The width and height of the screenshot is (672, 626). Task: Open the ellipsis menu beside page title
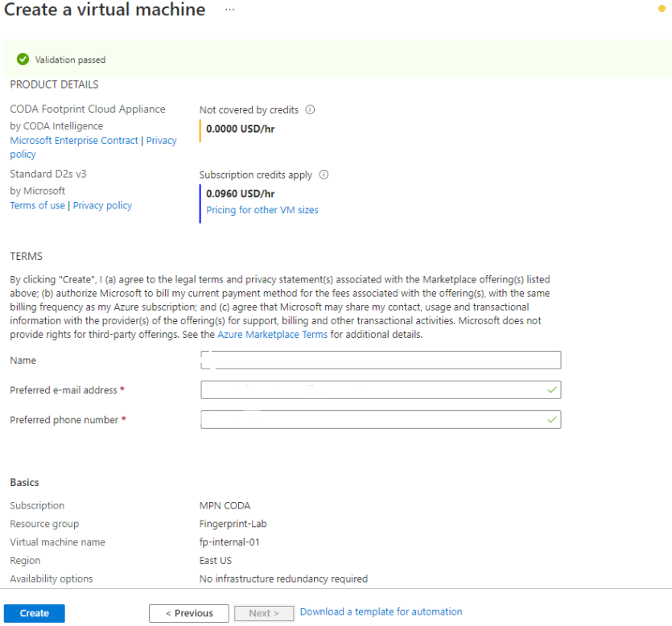[x=229, y=10]
